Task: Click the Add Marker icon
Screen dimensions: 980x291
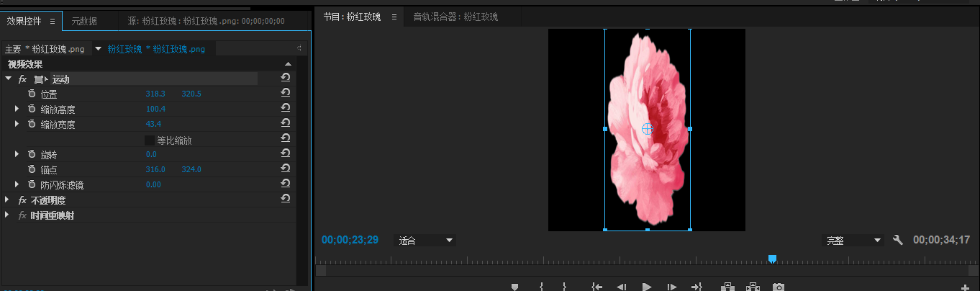Action: tap(514, 287)
